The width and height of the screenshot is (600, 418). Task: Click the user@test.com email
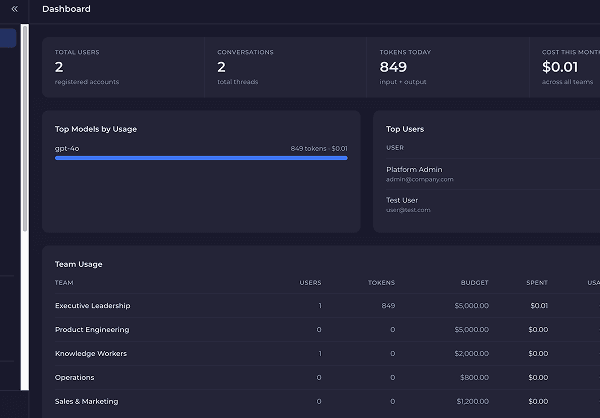pos(408,210)
